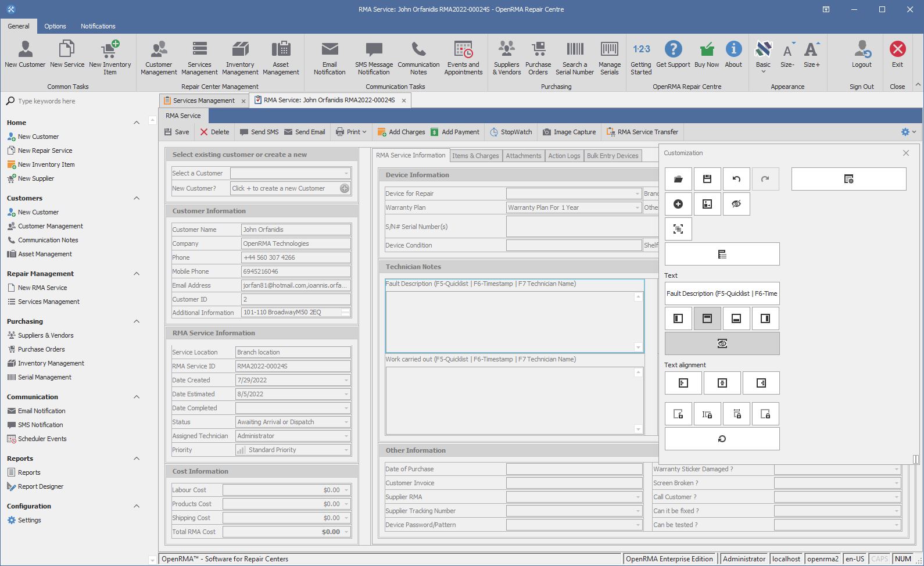924x566 pixels.
Task: Click the layout tree view button
Action: pyautogui.click(x=722, y=254)
